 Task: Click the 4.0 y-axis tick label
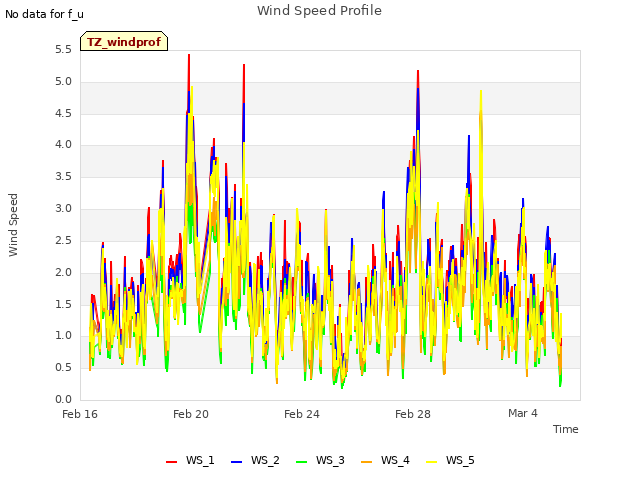click(x=63, y=144)
